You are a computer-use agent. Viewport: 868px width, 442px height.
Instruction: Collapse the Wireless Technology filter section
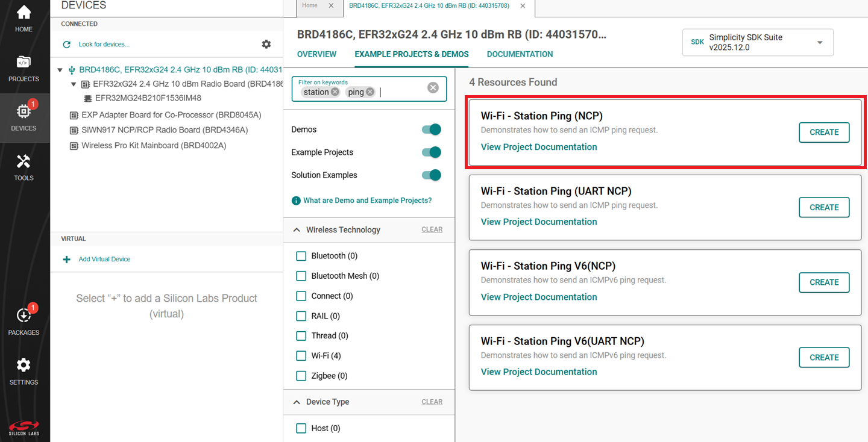[x=296, y=229]
